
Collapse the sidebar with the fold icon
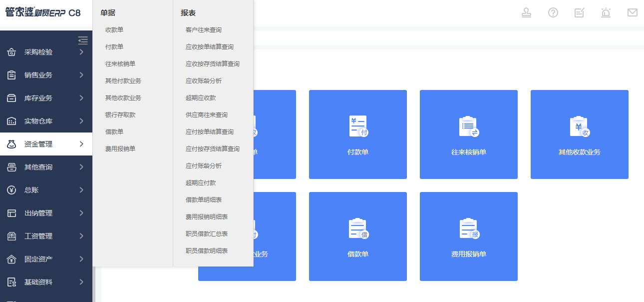click(83, 40)
